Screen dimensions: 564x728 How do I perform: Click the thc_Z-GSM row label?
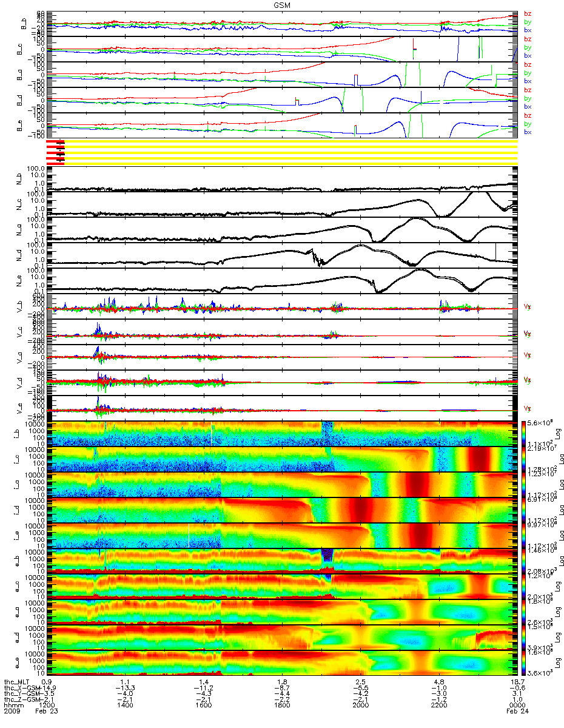22,700
